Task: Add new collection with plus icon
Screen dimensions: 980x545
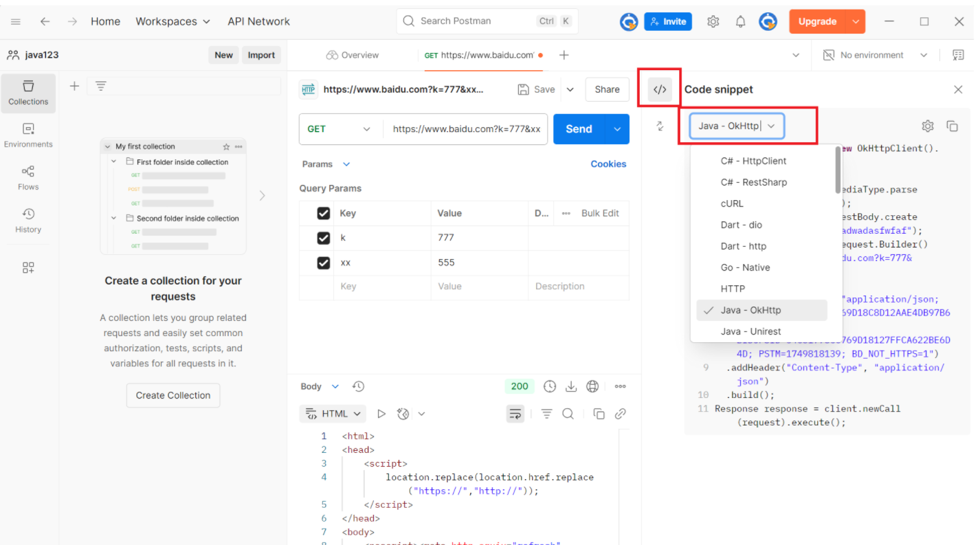Action: (74, 86)
